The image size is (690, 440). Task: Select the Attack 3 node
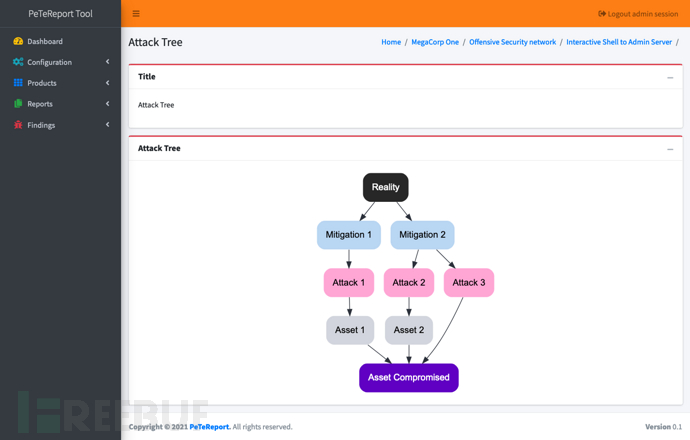(469, 282)
